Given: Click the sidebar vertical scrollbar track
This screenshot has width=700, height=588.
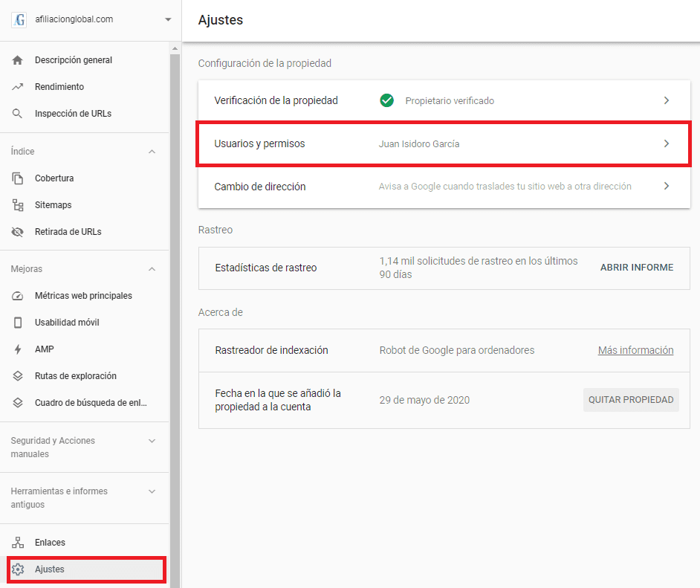Looking at the screenshot, I should pos(175,320).
